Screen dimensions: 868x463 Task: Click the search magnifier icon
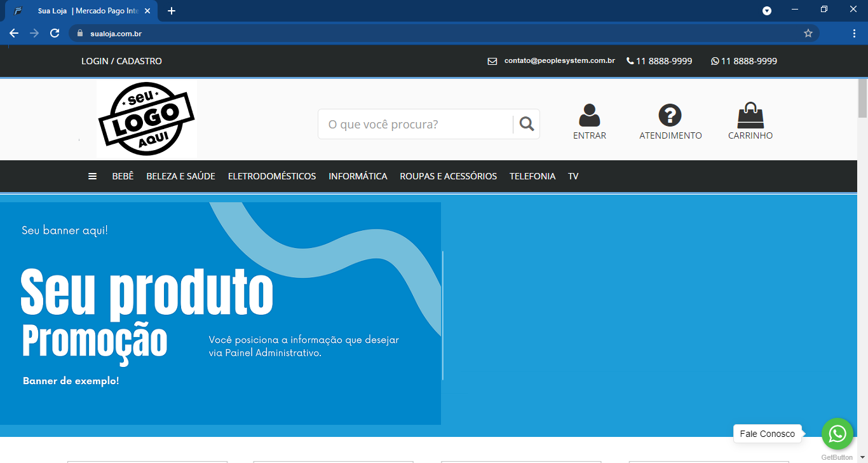(526, 123)
